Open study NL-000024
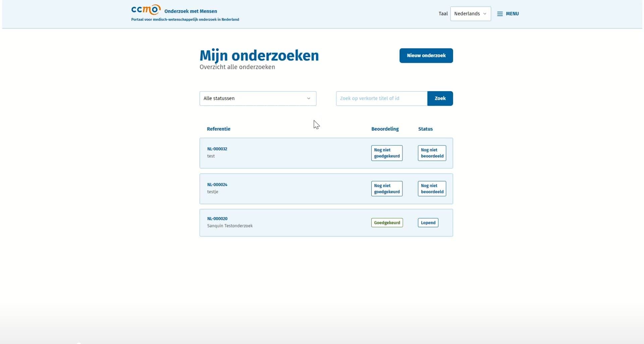 click(x=217, y=185)
